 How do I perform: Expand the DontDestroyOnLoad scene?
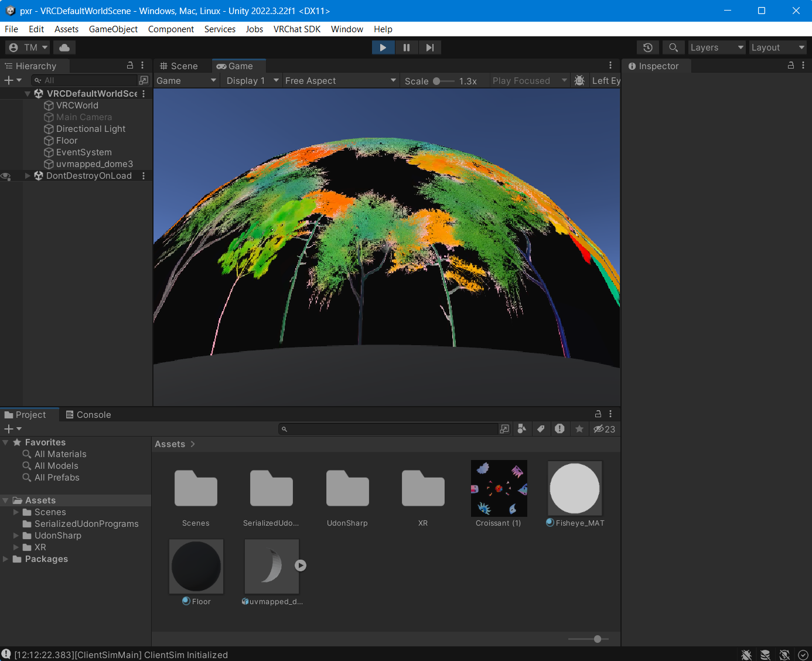click(x=28, y=176)
